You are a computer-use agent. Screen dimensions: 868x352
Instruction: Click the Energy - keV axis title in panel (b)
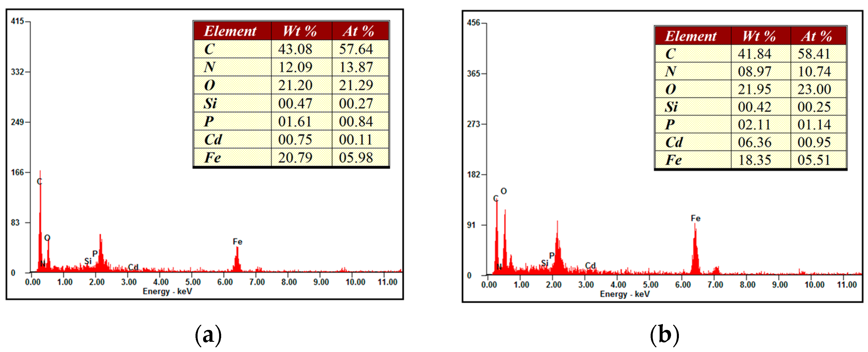coord(625,294)
